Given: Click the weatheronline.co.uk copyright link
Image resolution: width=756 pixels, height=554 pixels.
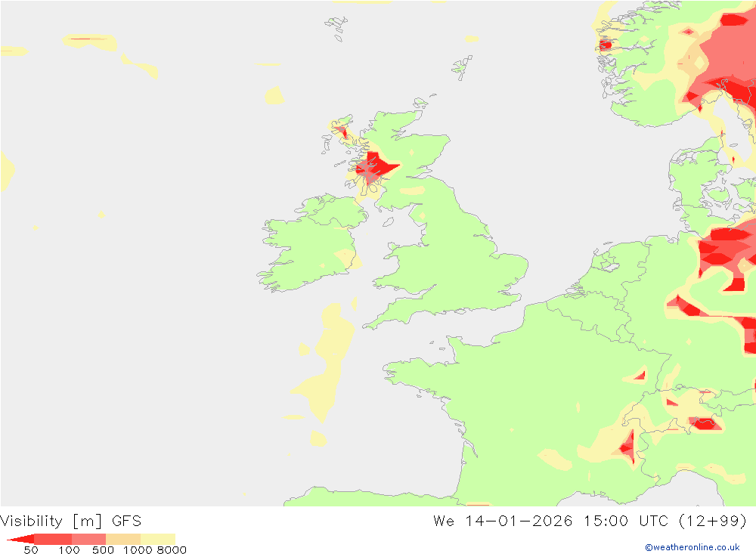Looking at the screenshot, I should point(692,547).
